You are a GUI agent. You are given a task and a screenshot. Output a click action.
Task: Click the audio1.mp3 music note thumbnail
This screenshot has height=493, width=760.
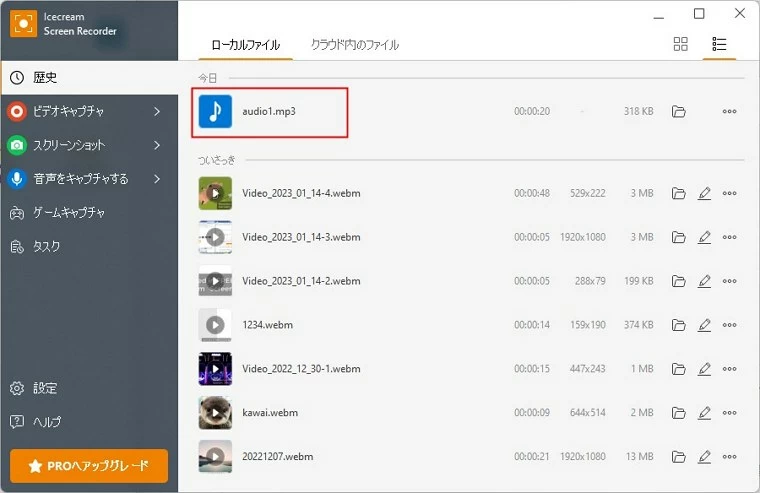pos(215,111)
